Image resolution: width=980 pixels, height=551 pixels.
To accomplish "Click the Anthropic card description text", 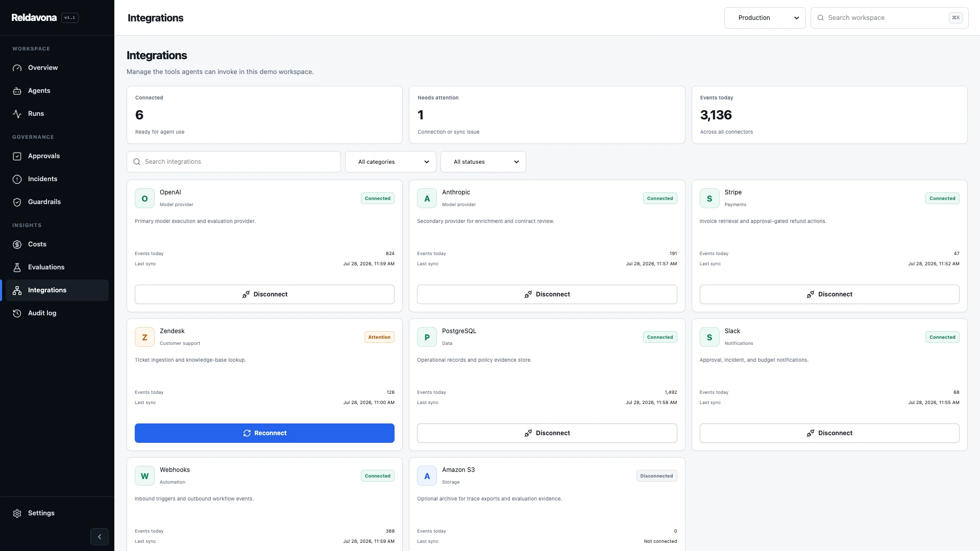I will 485,221.
